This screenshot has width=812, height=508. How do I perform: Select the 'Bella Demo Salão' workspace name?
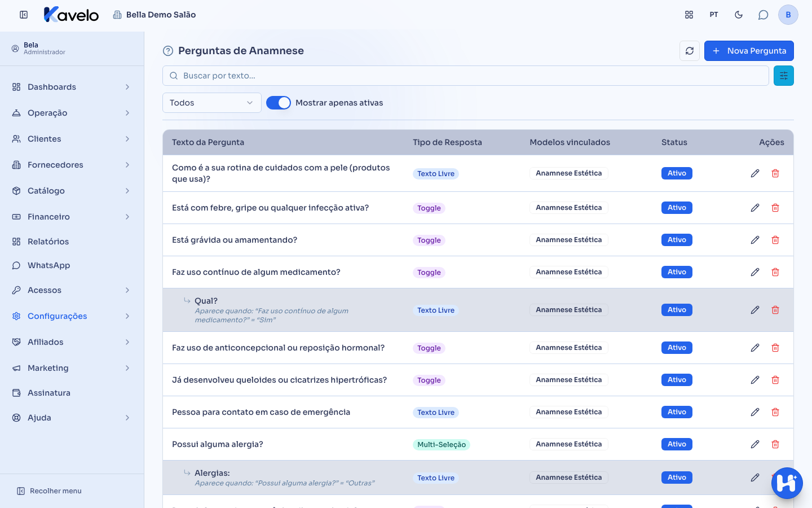coord(161,15)
